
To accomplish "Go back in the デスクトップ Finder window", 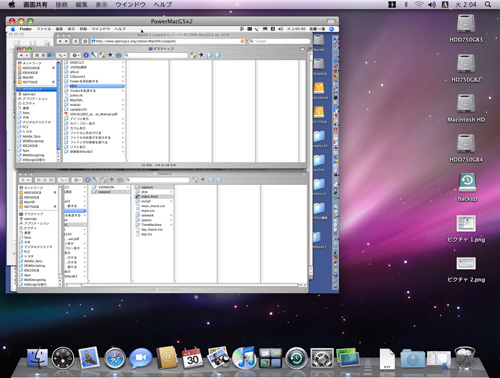I will 22,55.
